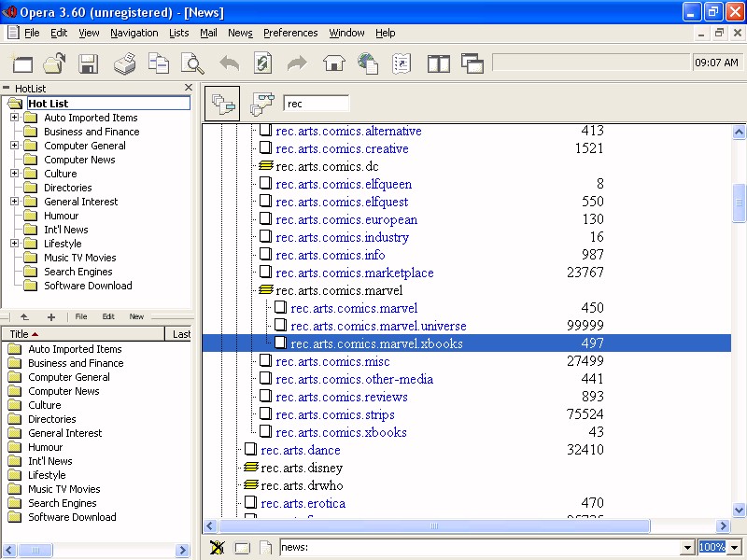Viewport: 747px width, 560px height.
Task: Open the rec.arts.comics.info newsgroup link
Action: (331, 255)
